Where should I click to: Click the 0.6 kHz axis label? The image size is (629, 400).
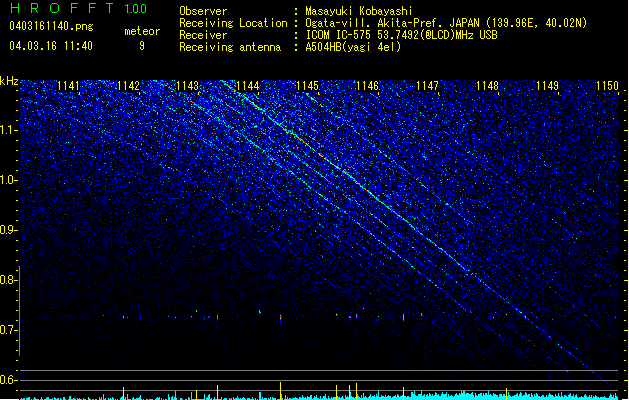click(x=9, y=380)
